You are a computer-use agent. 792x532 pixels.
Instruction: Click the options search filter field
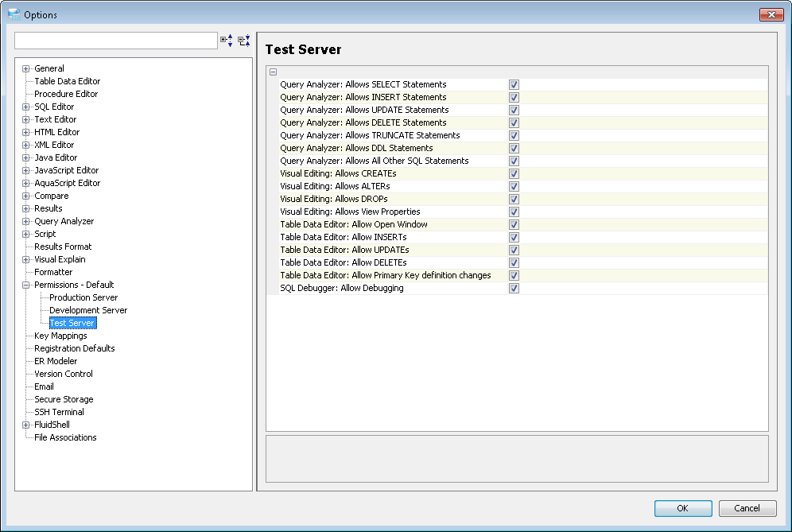coord(116,41)
